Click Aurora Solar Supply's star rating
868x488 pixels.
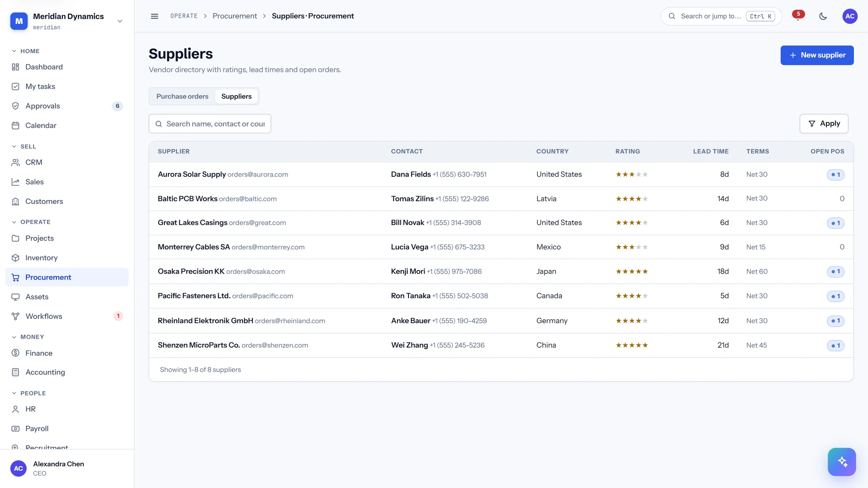(x=631, y=175)
